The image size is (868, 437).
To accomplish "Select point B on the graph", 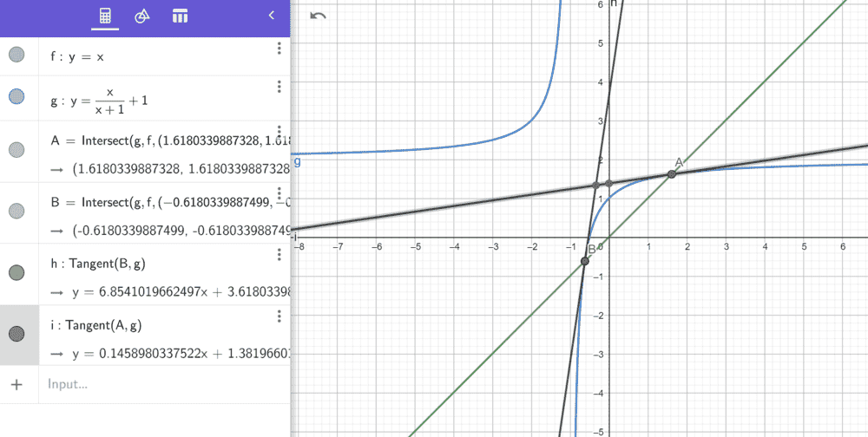I will point(584,260).
